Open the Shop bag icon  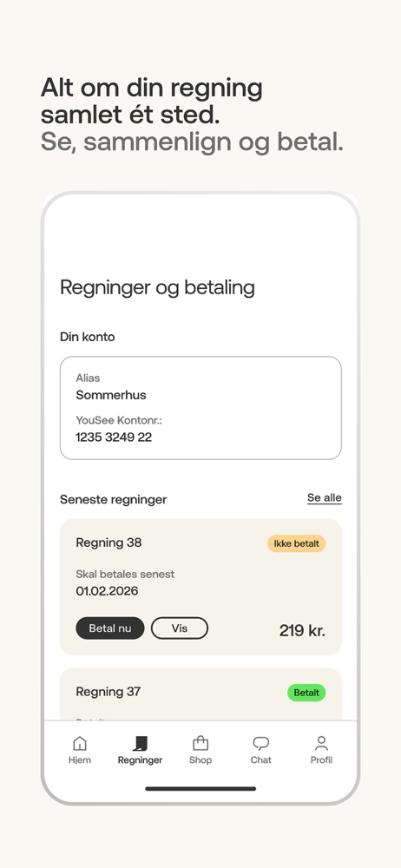[x=200, y=743]
